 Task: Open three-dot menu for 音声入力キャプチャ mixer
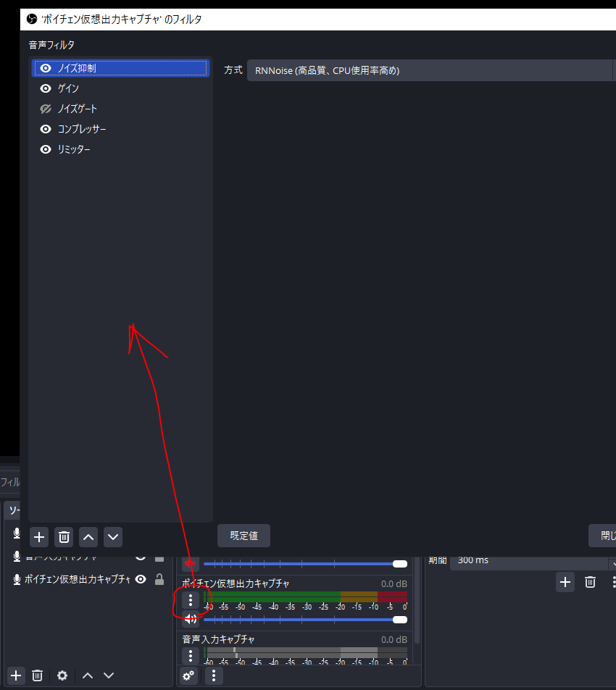[x=191, y=656]
